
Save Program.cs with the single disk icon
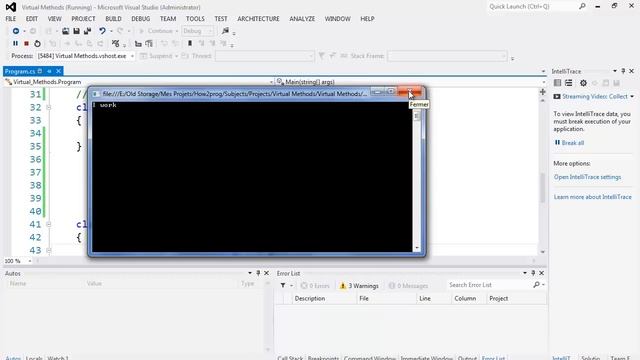(x=76, y=31)
